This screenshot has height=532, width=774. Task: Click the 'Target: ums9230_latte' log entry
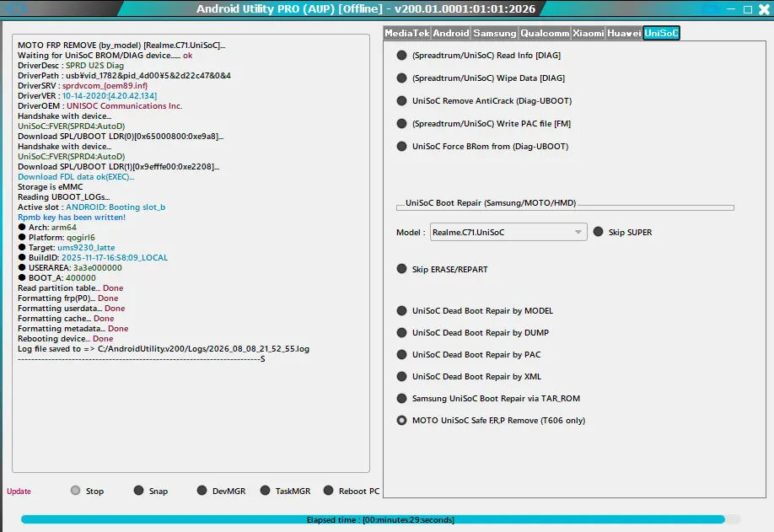(x=67, y=247)
